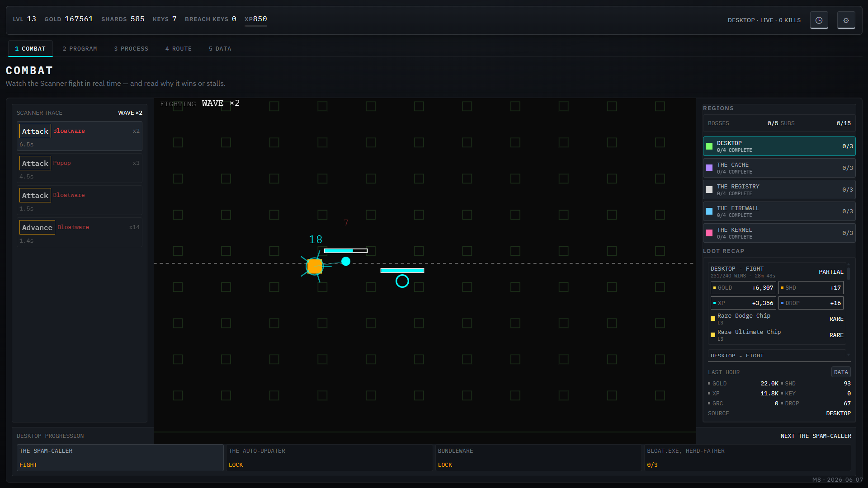
Task: Click the SHD +17 loot cell
Action: tap(811, 288)
